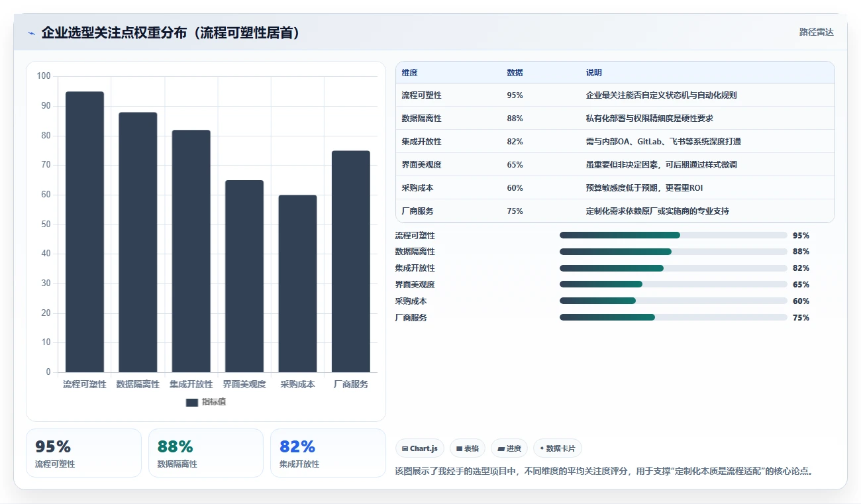This screenshot has height=504, width=861.
Task: Click the 82% 集成开放性 stat card
Action: pyautogui.click(x=328, y=453)
